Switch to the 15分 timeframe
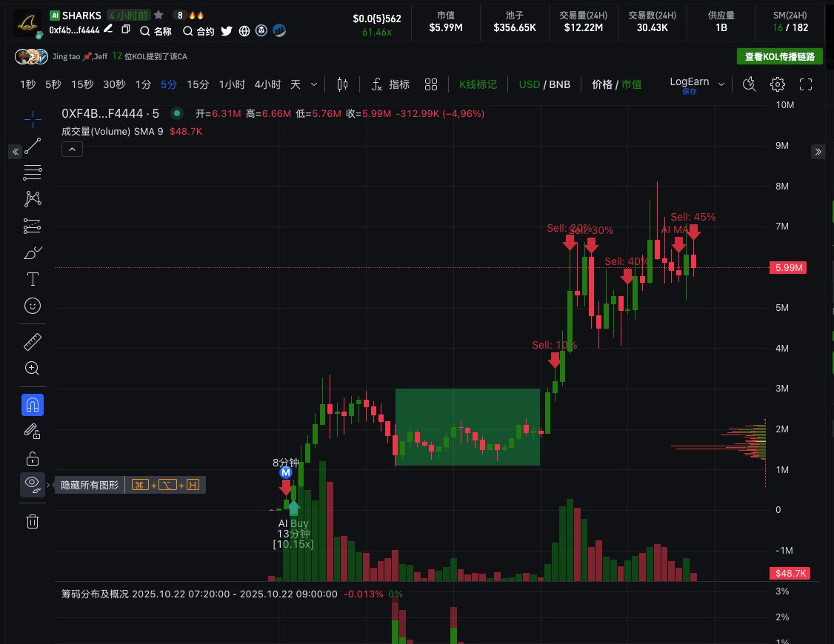 [x=198, y=84]
